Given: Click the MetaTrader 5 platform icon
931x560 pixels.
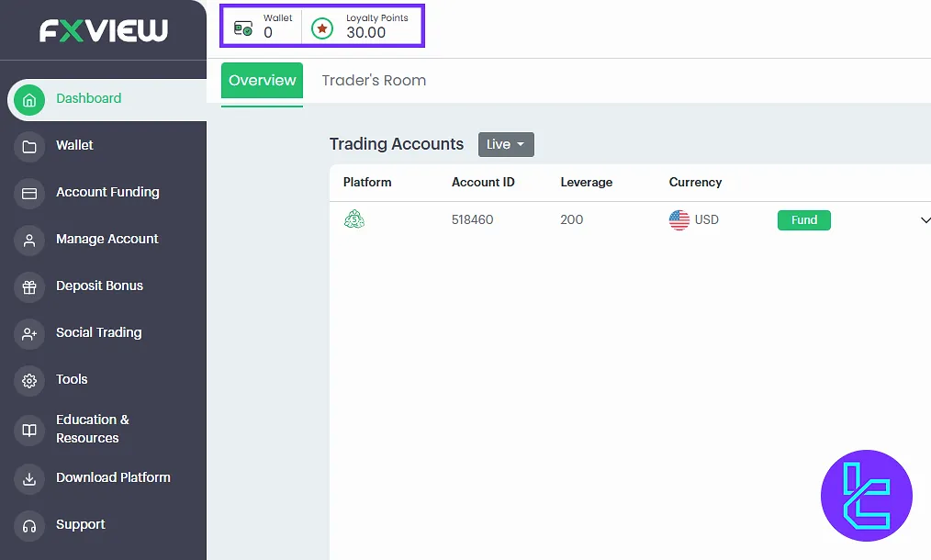Looking at the screenshot, I should (353, 219).
